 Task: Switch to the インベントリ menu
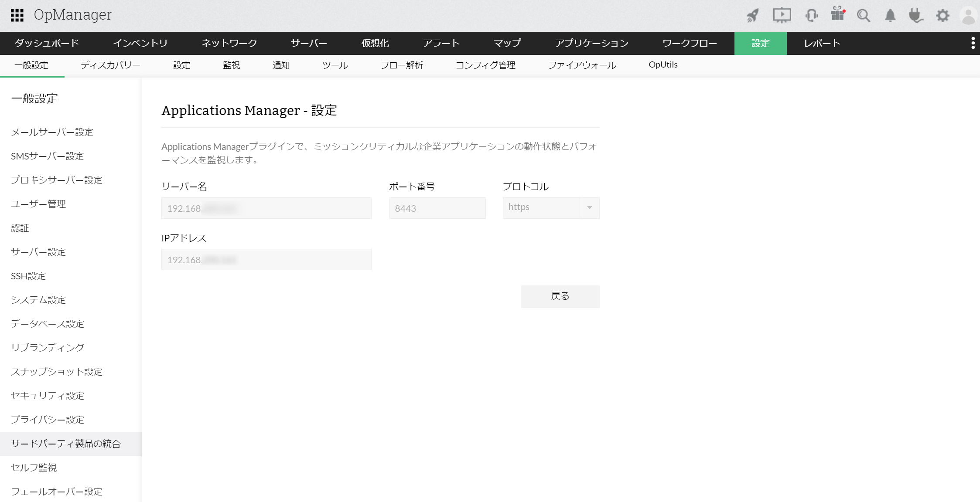[140, 43]
